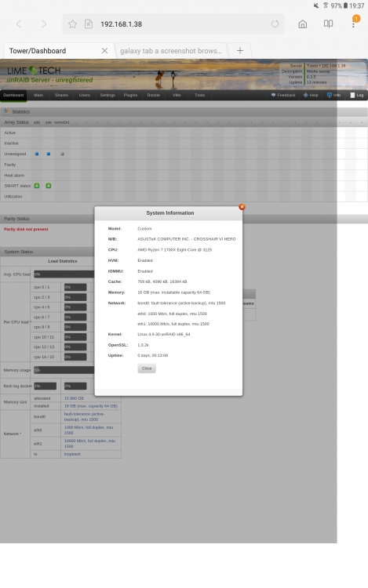Click the "768 kB, 4096 kB, 16384 kB" cache value
368x588 pixels.
[x=162, y=281]
